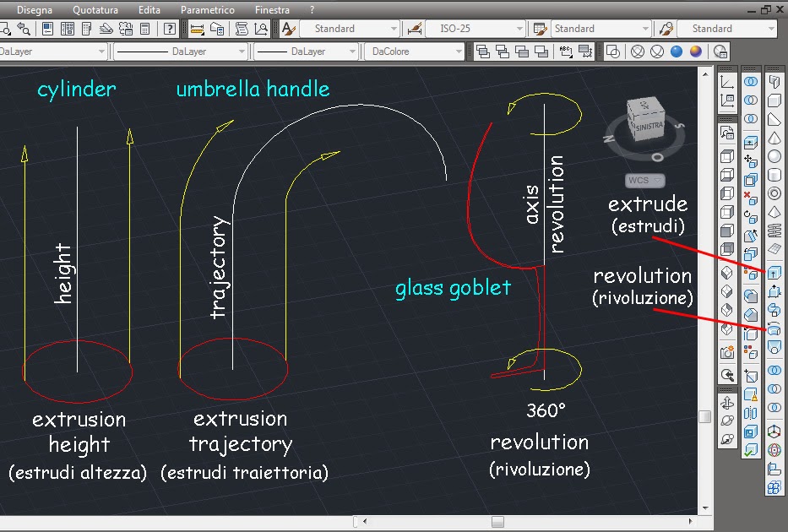Select the Sweep tool
The height and width of the screenshot is (532, 788).
click(774, 310)
